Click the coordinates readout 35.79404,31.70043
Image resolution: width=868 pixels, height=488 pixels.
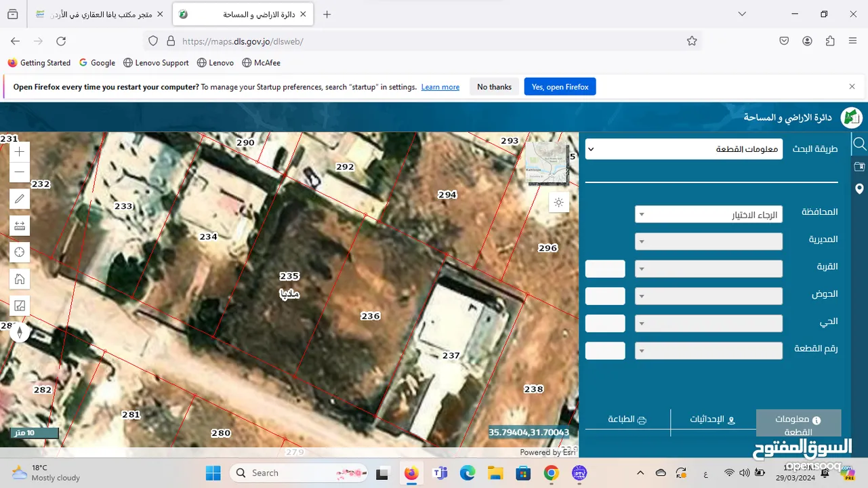click(529, 432)
